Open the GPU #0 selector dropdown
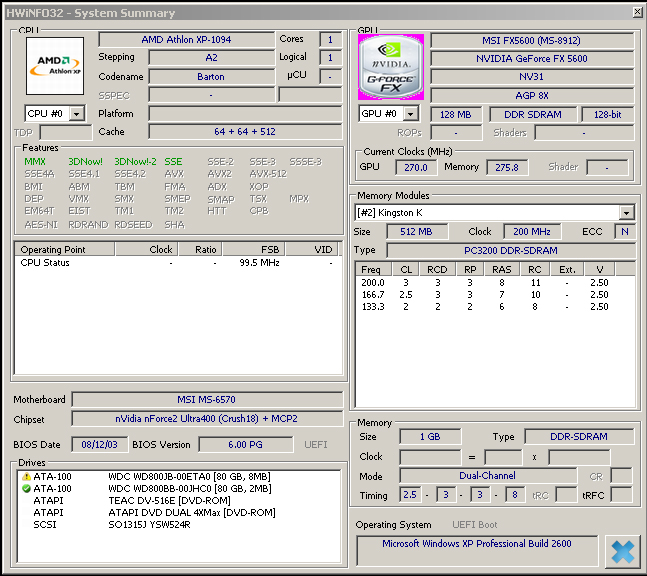This screenshot has width=647, height=576. coord(411,113)
